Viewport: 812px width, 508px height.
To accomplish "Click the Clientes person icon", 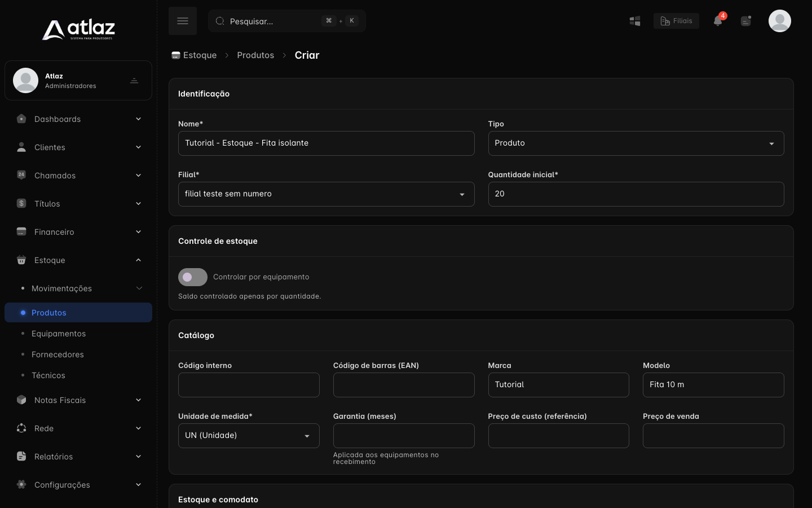I will (x=21, y=147).
